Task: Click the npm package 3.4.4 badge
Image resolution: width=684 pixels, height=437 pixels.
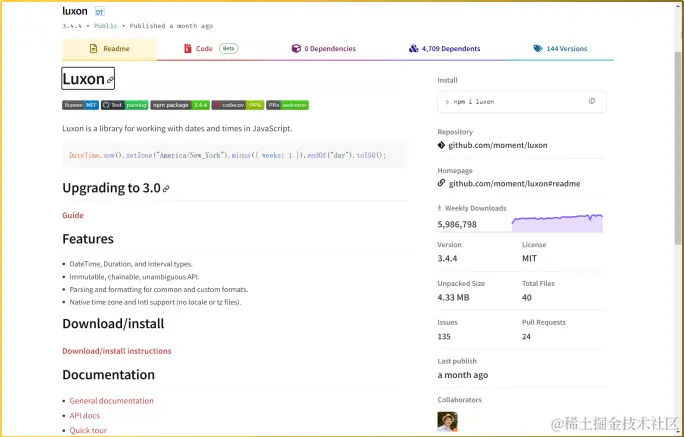Action: point(180,105)
